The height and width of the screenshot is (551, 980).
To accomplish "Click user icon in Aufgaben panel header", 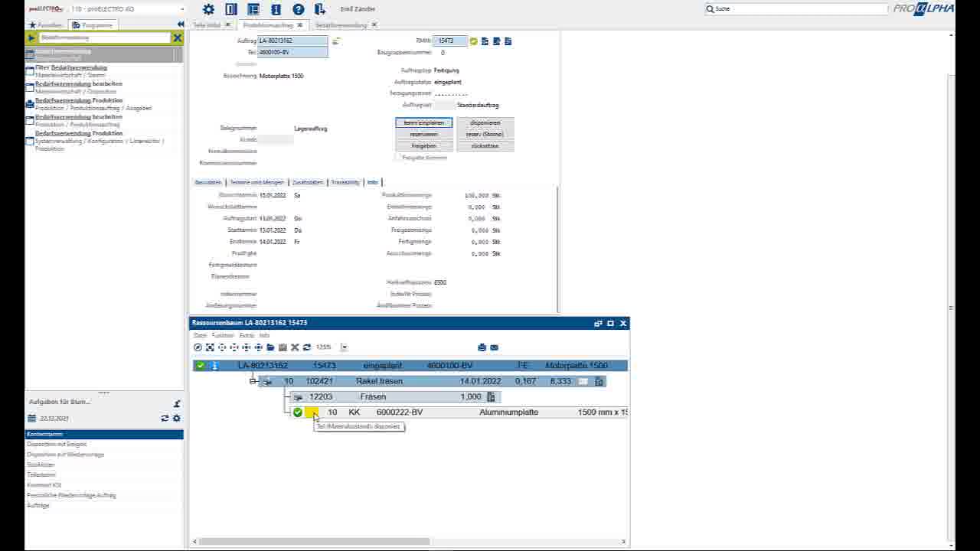I will 177,403.
